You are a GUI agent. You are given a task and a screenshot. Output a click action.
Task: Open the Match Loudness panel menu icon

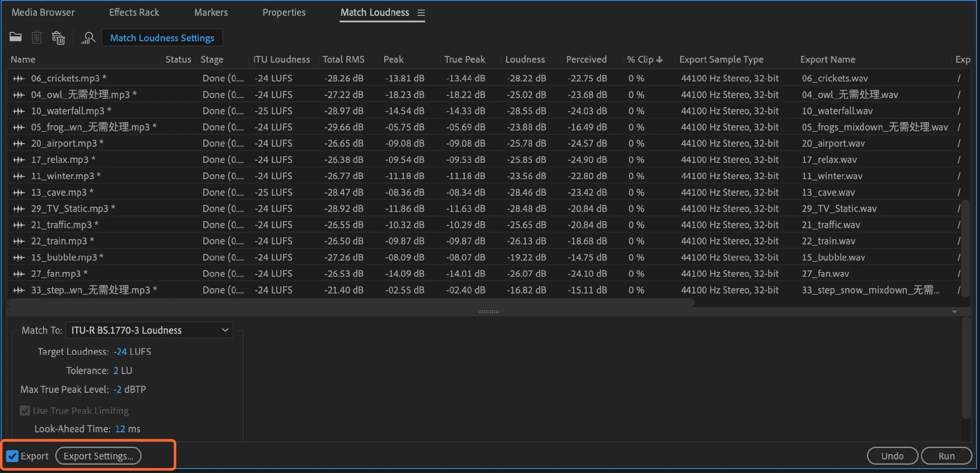[x=421, y=13]
